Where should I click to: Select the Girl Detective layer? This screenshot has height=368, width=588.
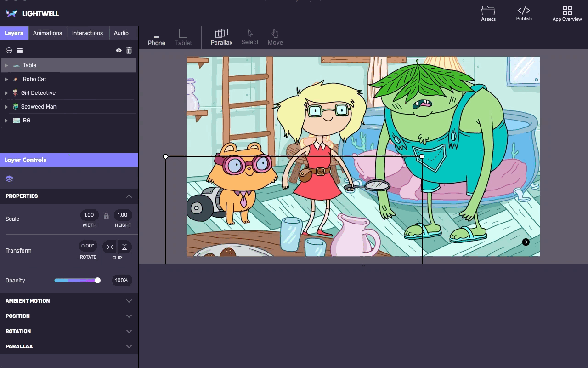pos(69,93)
